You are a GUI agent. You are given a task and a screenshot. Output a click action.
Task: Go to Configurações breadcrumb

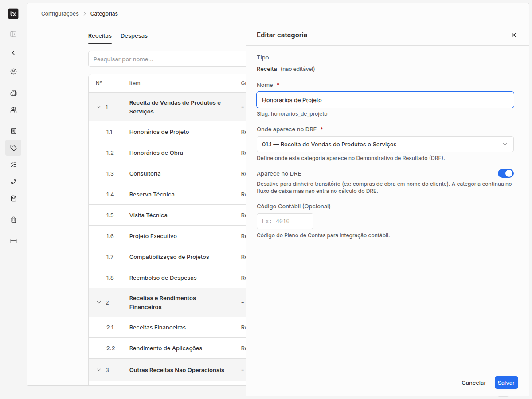[x=60, y=14]
